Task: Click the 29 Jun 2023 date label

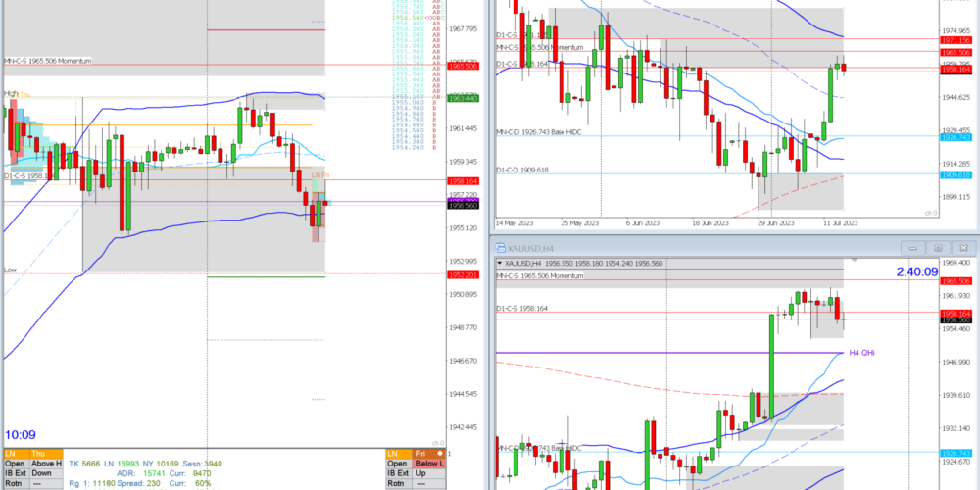Action: pos(775,222)
